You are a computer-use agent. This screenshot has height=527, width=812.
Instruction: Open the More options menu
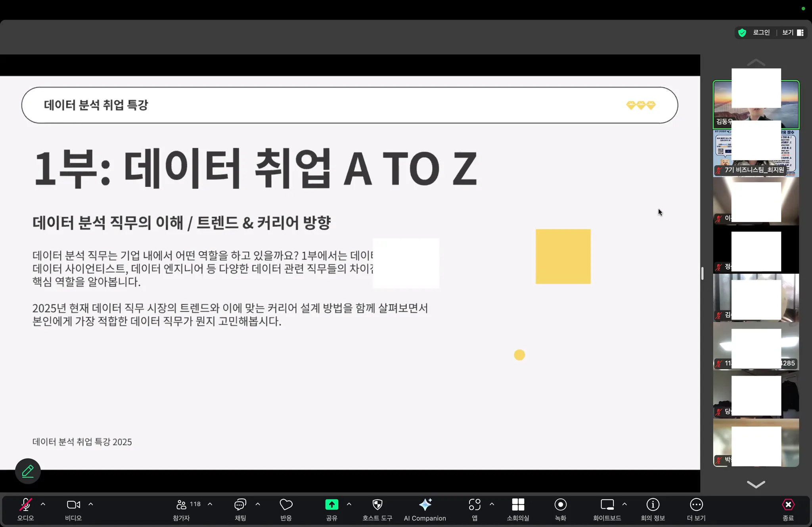click(x=696, y=505)
